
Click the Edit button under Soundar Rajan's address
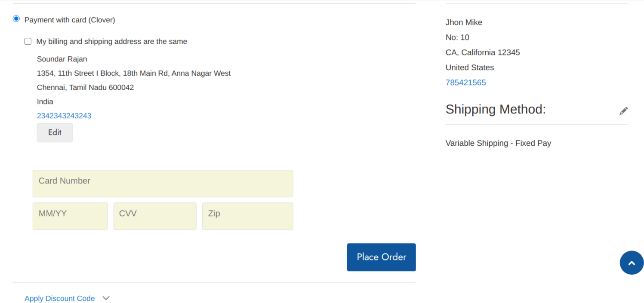click(x=55, y=132)
